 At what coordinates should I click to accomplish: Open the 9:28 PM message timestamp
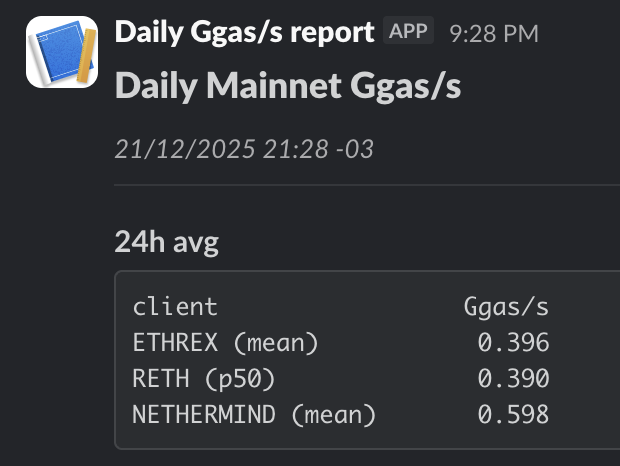point(494,33)
